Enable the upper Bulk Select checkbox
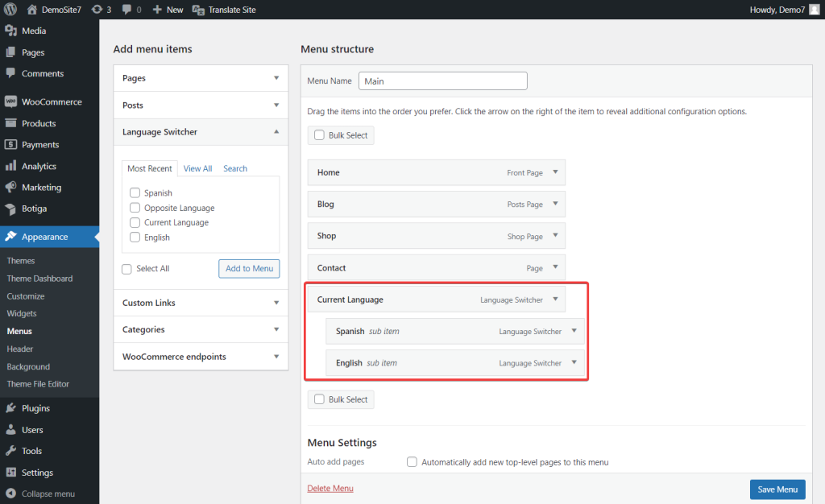 [x=319, y=135]
